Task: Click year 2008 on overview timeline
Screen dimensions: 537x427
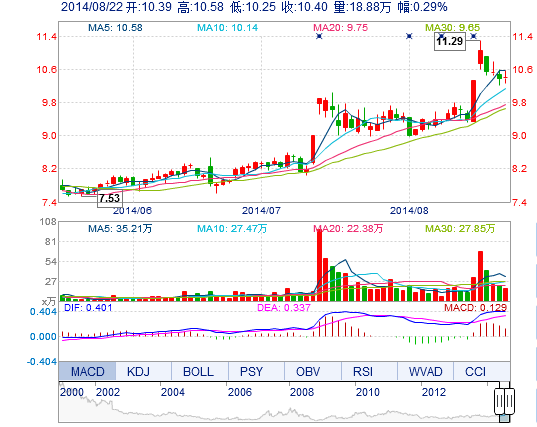Action: pyautogui.click(x=302, y=392)
